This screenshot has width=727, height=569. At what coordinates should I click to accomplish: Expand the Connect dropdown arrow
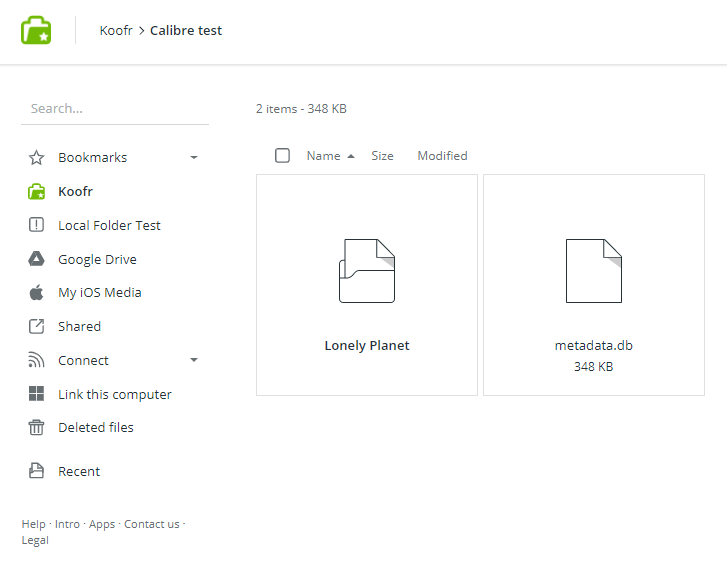click(x=194, y=360)
